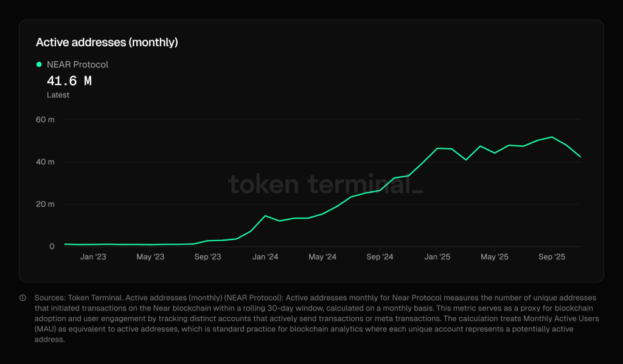Click the NEAR Protocol legend label
This screenshot has width=623, height=364.
[x=77, y=64]
